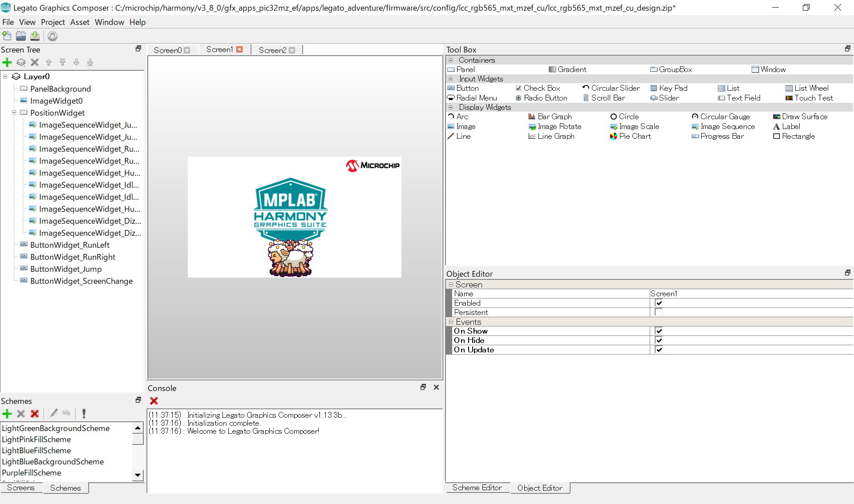Screen dimensions: 854x504
Task: Toggle the On Show event checkbox
Action: point(659,331)
